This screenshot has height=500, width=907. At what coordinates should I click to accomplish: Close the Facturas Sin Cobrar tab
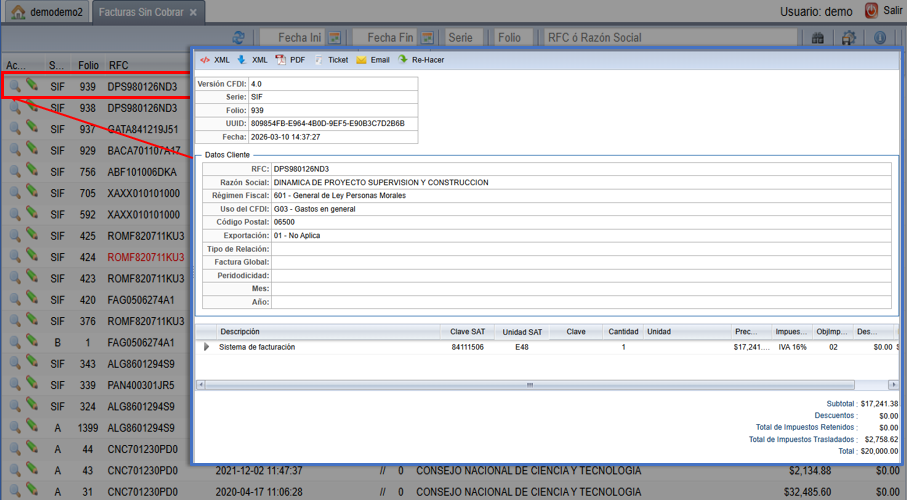coord(194,12)
